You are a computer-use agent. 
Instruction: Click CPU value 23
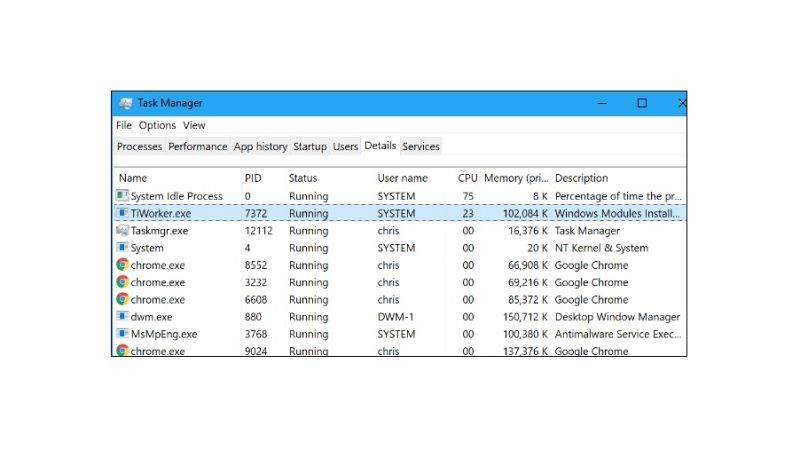[x=468, y=213]
